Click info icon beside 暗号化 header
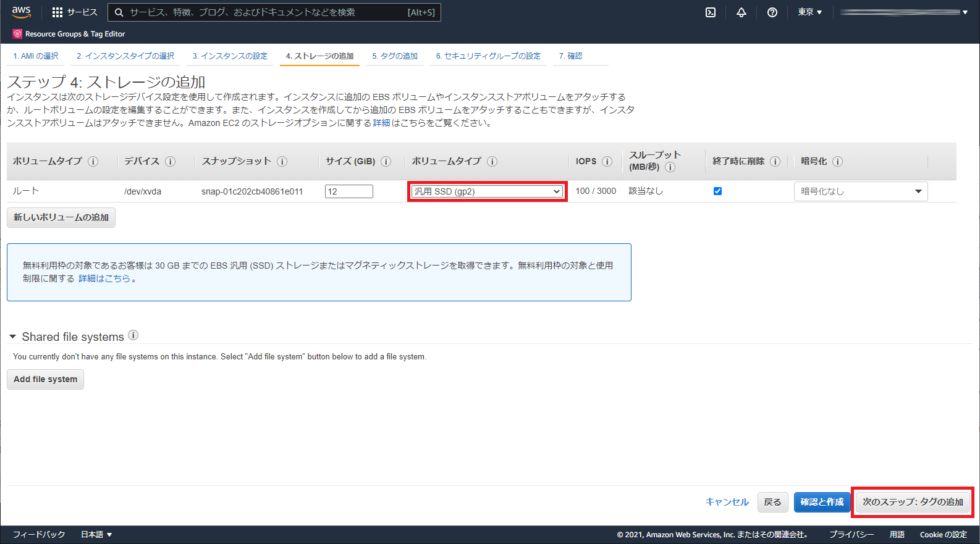This screenshot has width=980, height=544. point(837,161)
